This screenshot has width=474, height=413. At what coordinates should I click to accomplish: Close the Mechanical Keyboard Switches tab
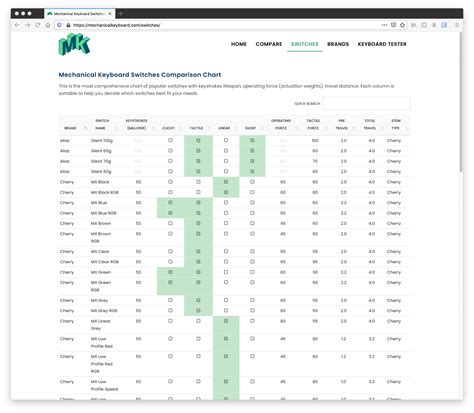[x=110, y=14]
